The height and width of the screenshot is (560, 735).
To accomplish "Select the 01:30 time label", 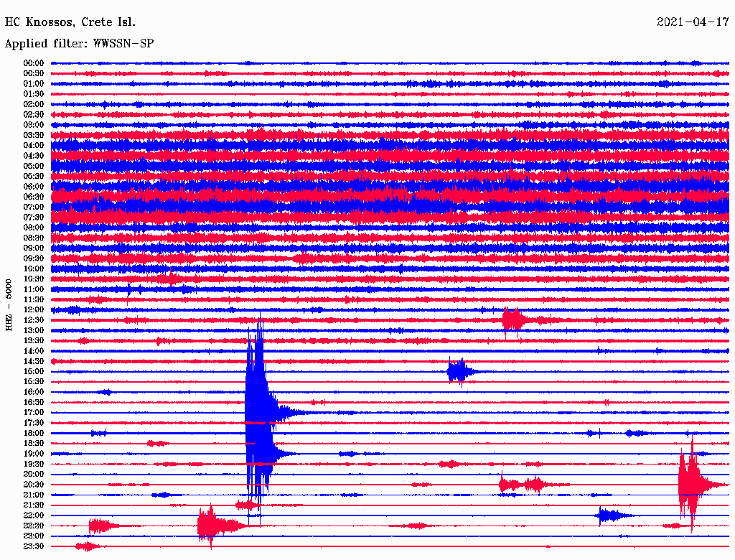I will 34,94.
